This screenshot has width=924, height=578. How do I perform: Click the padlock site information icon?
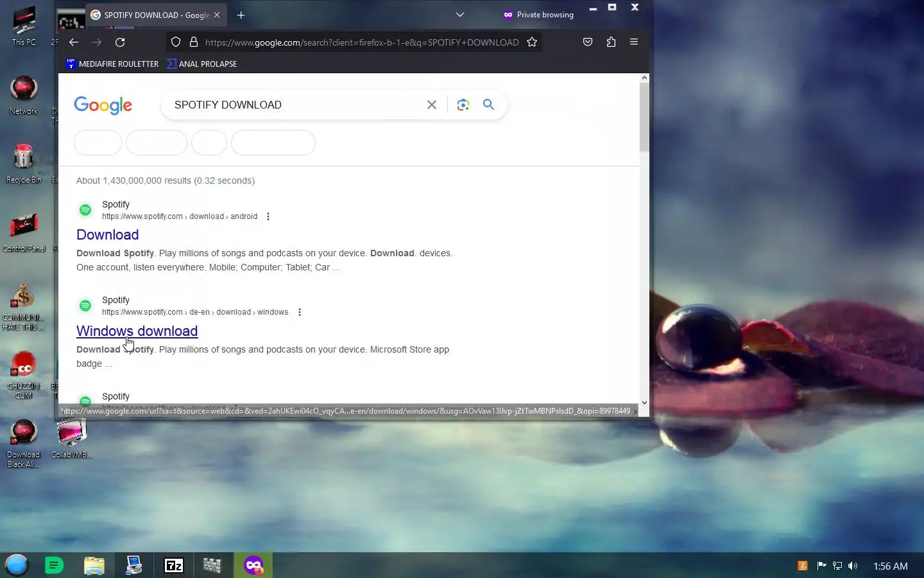(x=193, y=42)
